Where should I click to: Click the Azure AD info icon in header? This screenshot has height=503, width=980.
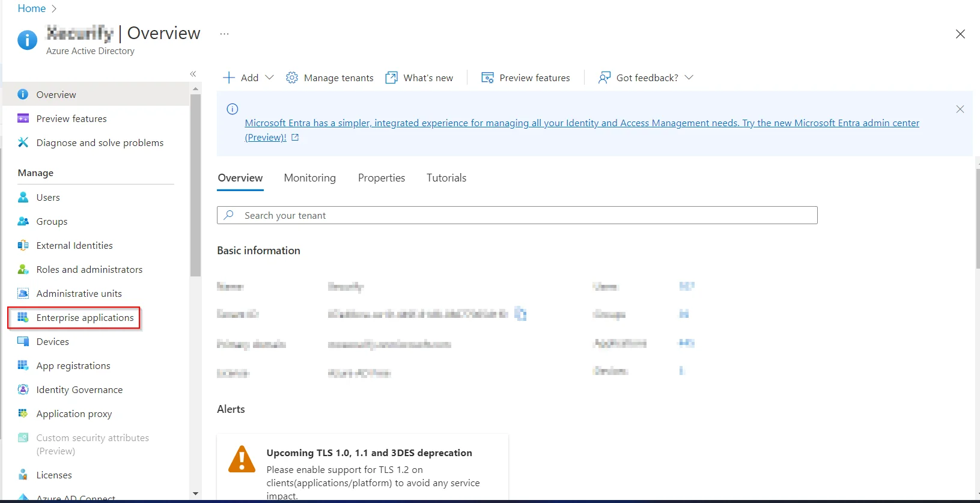click(x=27, y=40)
